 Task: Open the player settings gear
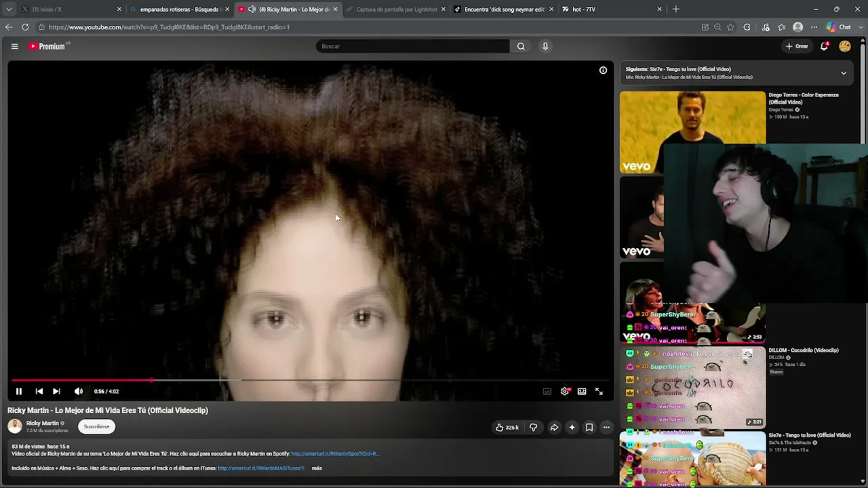565,391
